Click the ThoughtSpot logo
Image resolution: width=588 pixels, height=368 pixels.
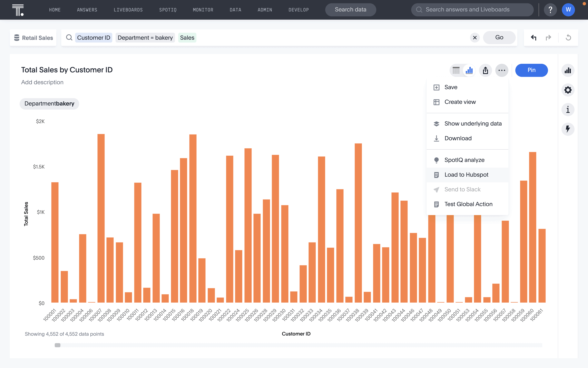click(18, 10)
